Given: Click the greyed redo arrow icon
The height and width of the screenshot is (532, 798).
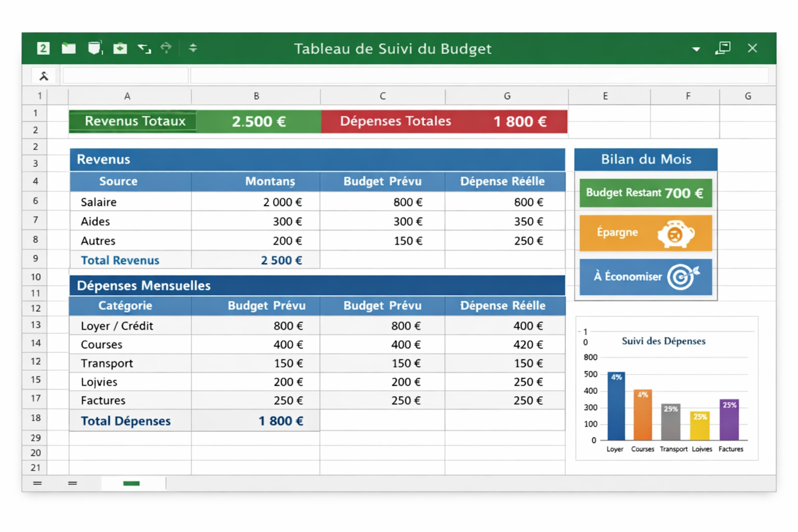Looking at the screenshot, I should tap(166, 48).
